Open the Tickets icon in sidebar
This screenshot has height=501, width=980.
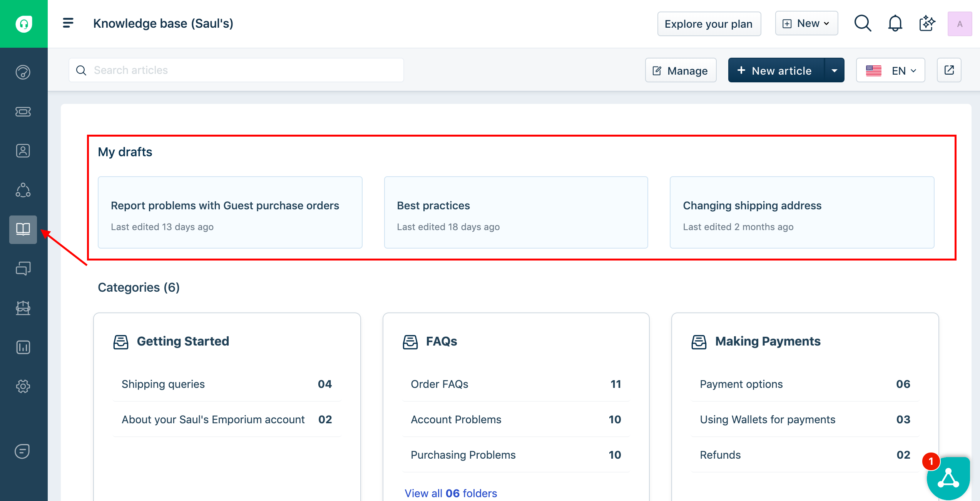coord(23,112)
